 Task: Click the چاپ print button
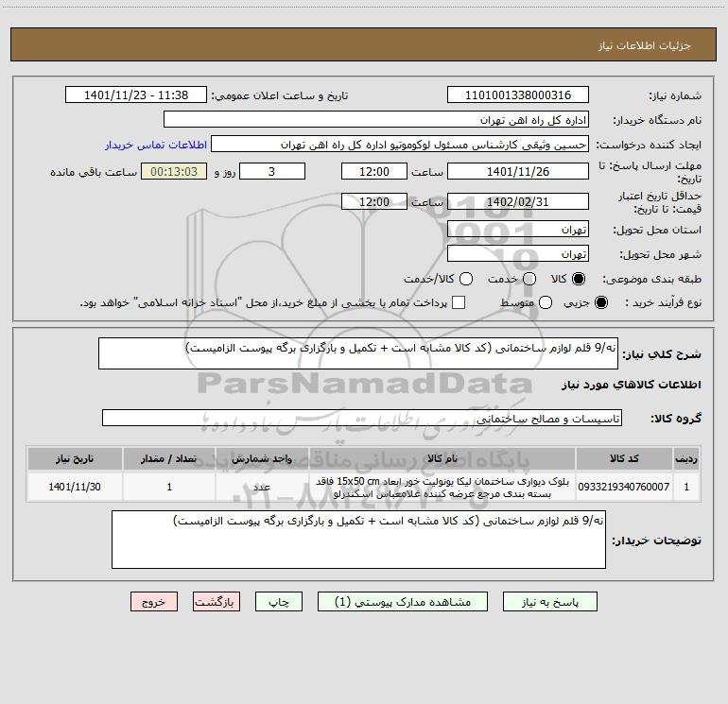click(279, 602)
